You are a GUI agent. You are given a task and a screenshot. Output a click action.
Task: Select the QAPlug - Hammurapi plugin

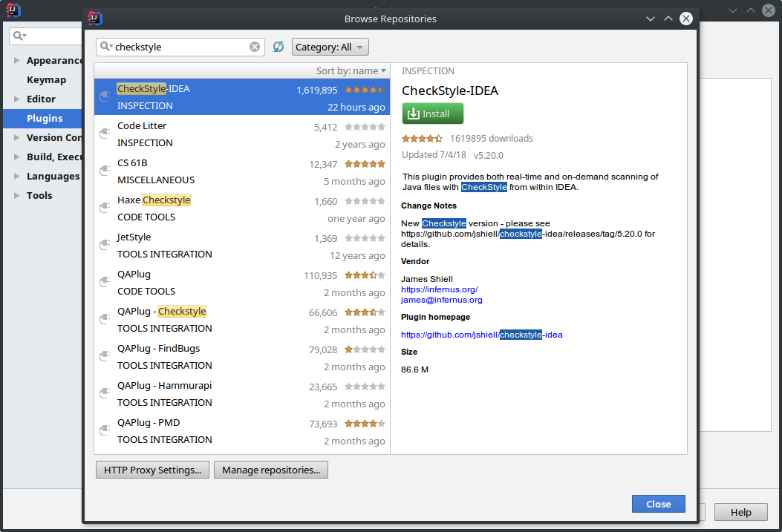pyautogui.click(x=242, y=393)
